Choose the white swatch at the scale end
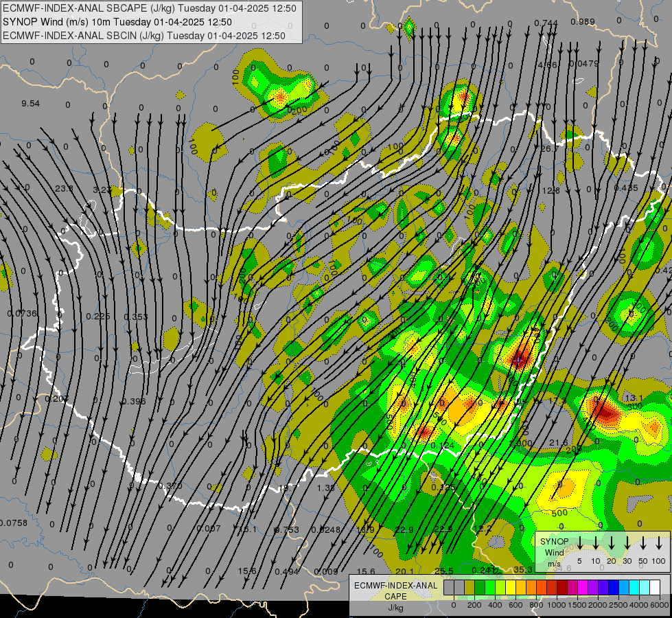 pos(654,588)
